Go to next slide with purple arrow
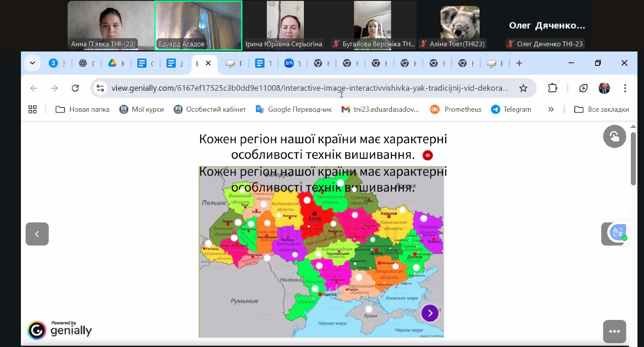Image resolution: width=644 pixels, height=347 pixels. pos(430,313)
